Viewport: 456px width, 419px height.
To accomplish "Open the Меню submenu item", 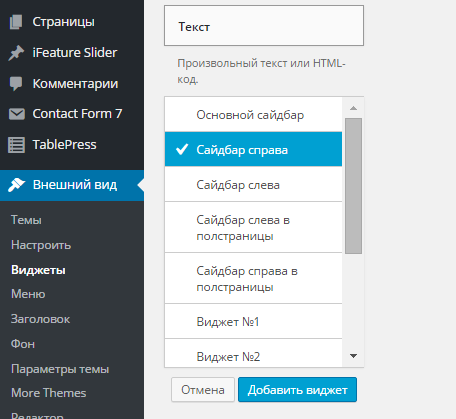I will coord(28,294).
